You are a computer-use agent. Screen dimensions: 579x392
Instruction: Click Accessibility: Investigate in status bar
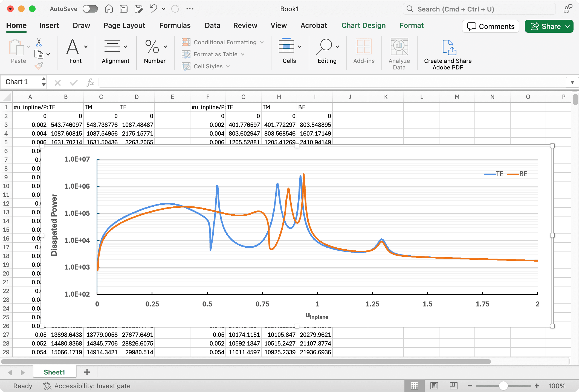tap(87, 386)
